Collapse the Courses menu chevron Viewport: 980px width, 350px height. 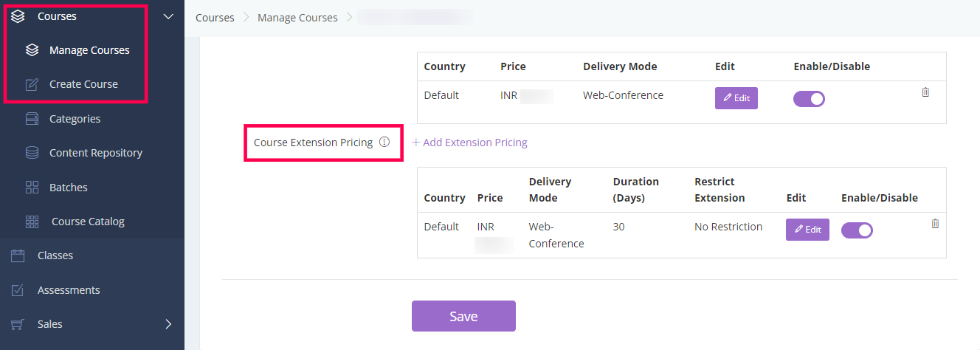(168, 16)
